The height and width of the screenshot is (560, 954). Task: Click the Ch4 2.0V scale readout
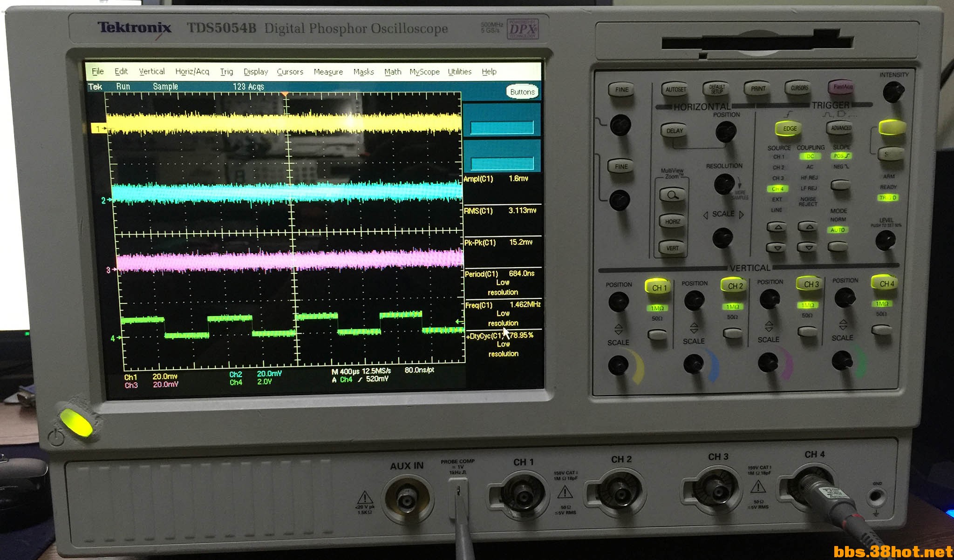[251, 382]
